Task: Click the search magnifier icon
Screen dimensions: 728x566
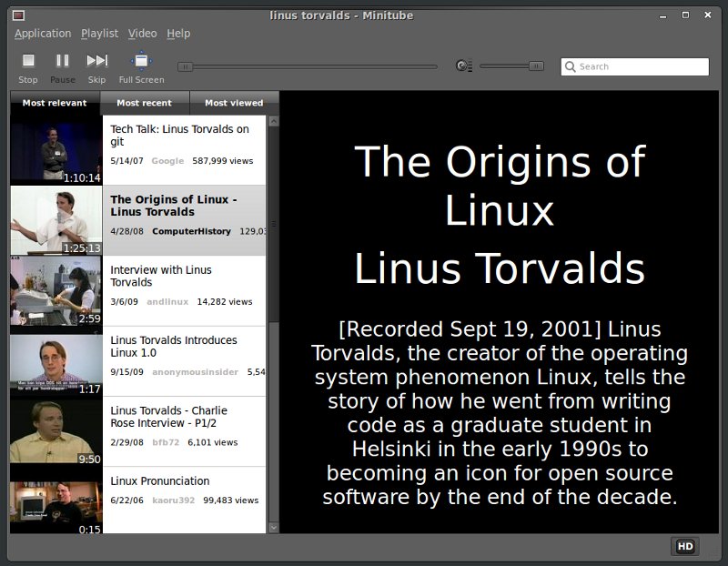Action: (570, 66)
